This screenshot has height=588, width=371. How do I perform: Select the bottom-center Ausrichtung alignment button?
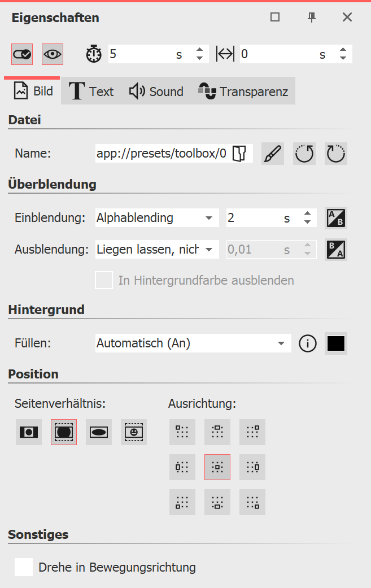pos(217,502)
